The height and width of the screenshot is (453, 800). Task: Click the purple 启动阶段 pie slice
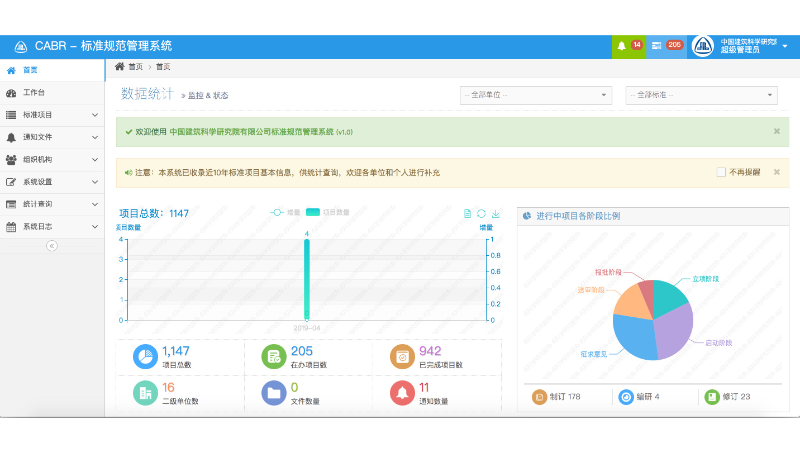(x=674, y=332)
